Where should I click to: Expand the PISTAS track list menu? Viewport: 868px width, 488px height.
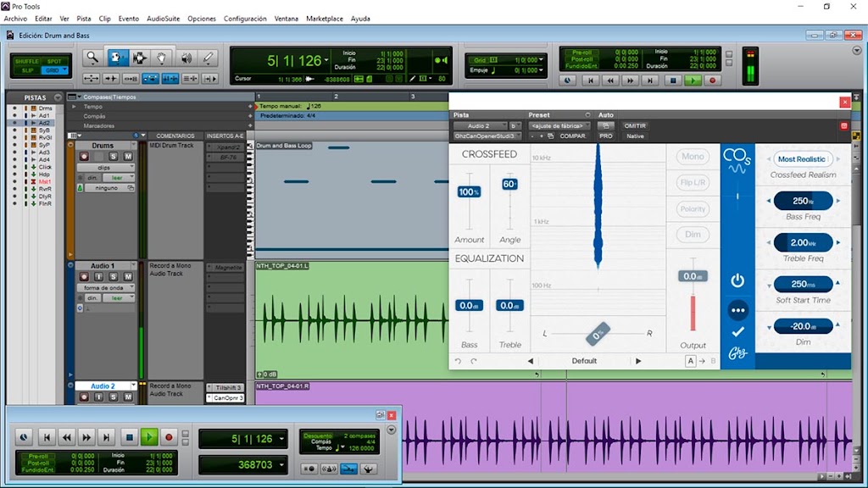(x=58, y=97)
